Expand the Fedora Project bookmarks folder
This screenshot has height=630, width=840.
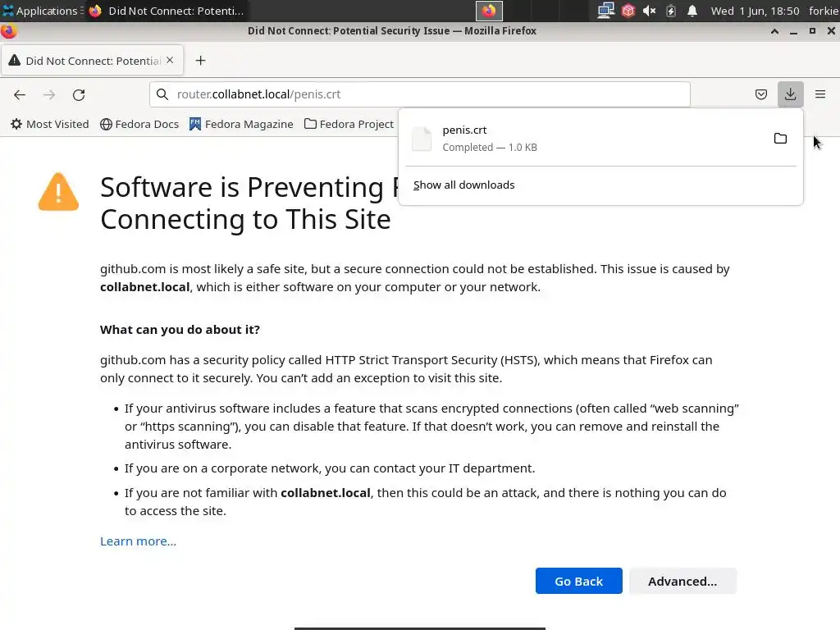click(x=349, y=124)
